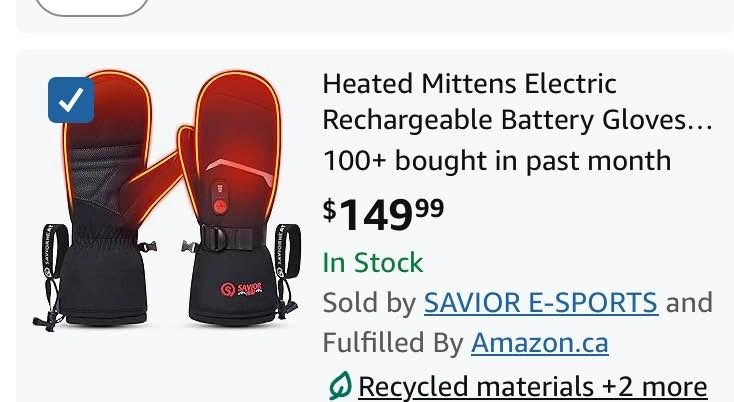The image size is (734, 402).
Task: Expand the Recycled materials +2 more details
Action: pyautogui.click(x=533, y=387)
